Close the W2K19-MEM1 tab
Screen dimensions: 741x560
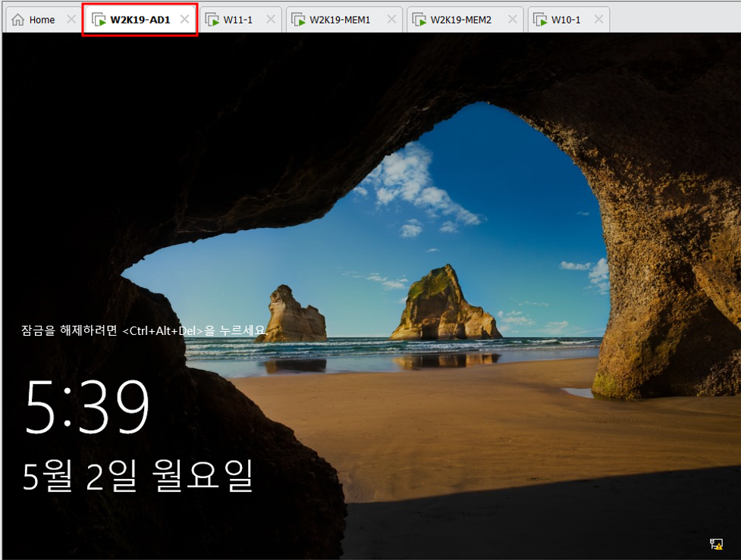coord(391,20)
